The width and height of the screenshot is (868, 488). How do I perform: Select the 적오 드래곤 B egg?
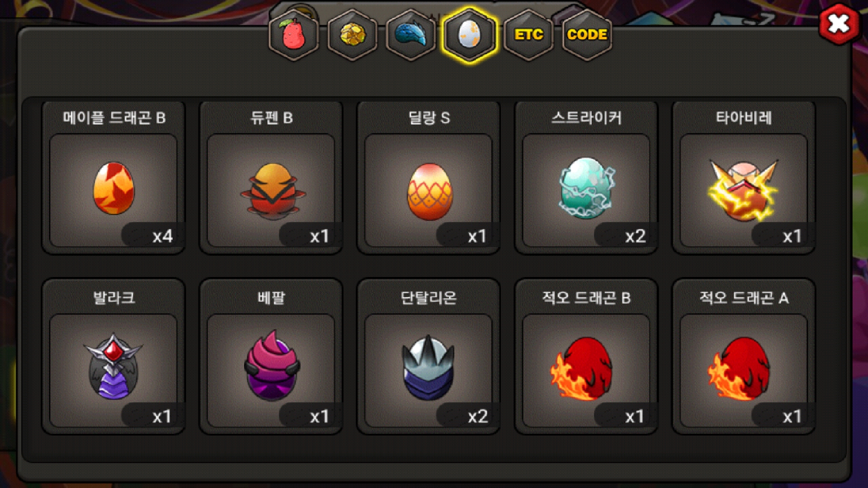582,369
